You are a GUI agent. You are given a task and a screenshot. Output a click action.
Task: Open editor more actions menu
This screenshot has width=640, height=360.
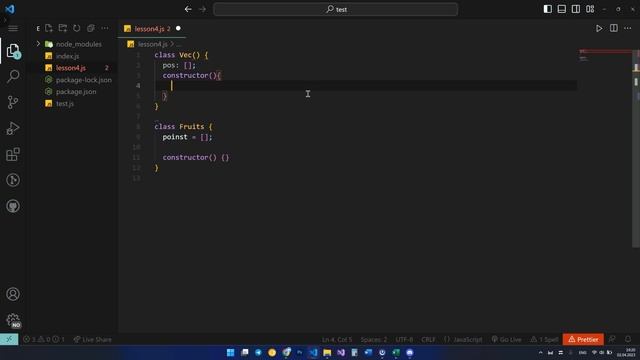[x=628, y=28]
